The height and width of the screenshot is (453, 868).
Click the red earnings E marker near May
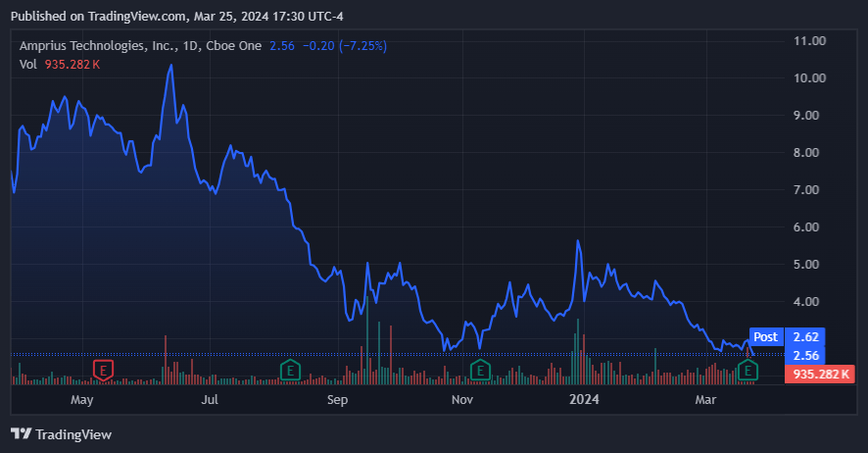click(103, 370)
